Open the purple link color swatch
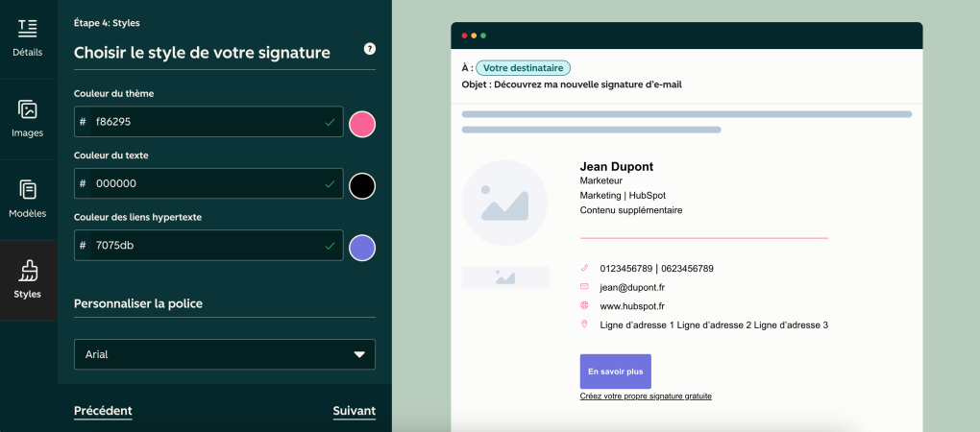 click(362, 248)
